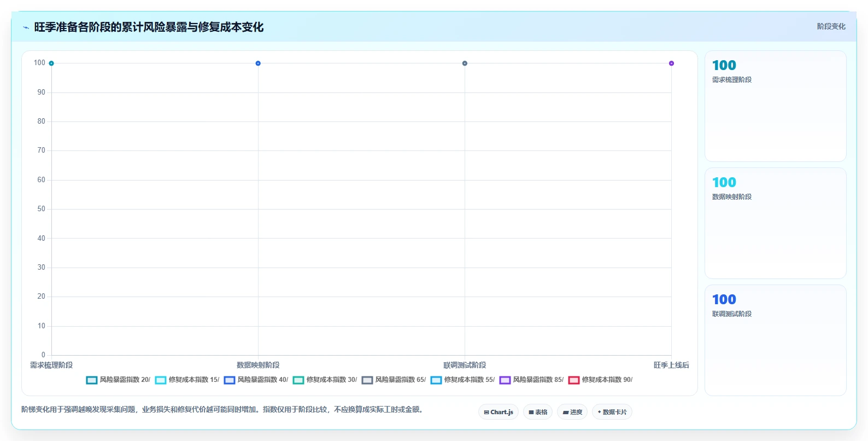Viewport: 868px width, 441px height.
Task: Click x-axis label 旺季上线后
Action: click(x=671, y=365)
